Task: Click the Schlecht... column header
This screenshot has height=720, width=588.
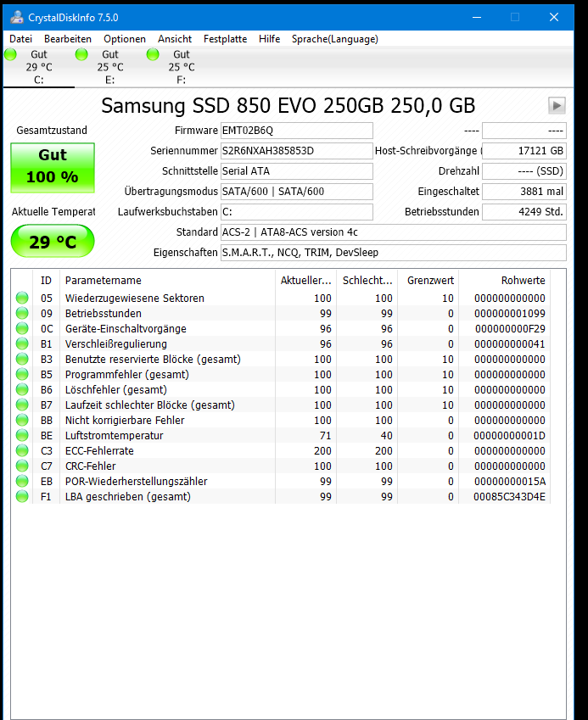Action: 367,280
